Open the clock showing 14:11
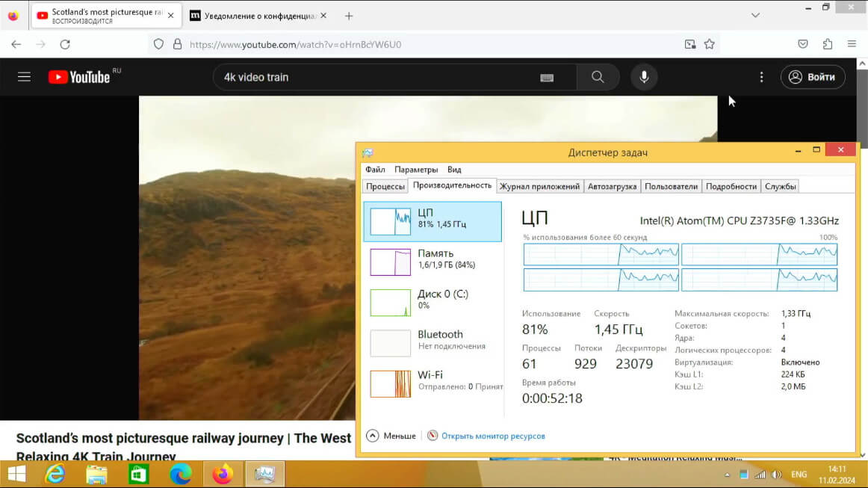 pyautogui.click(x=837, y=475)
